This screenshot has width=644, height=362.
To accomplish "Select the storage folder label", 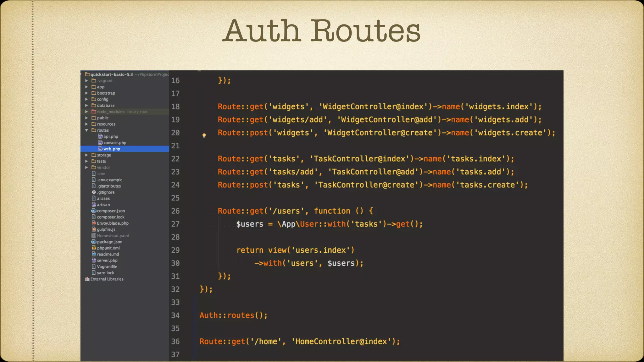I will click(104, 155).
